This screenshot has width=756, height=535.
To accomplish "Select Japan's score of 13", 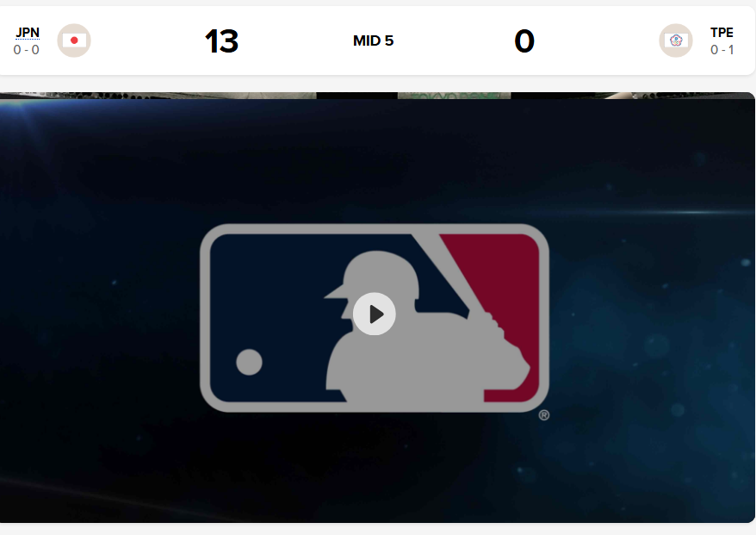I will (221, 41).
